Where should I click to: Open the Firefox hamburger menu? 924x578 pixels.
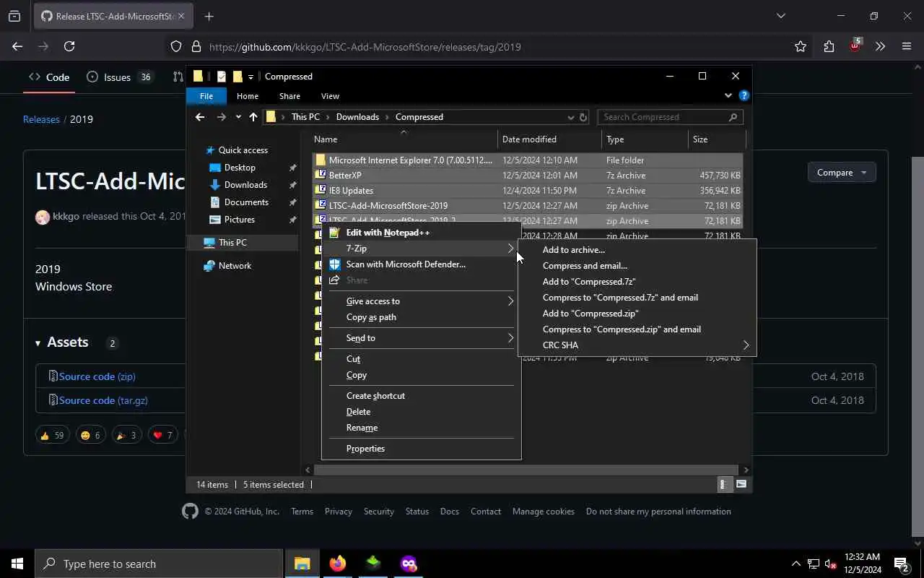tap(907, 46)
